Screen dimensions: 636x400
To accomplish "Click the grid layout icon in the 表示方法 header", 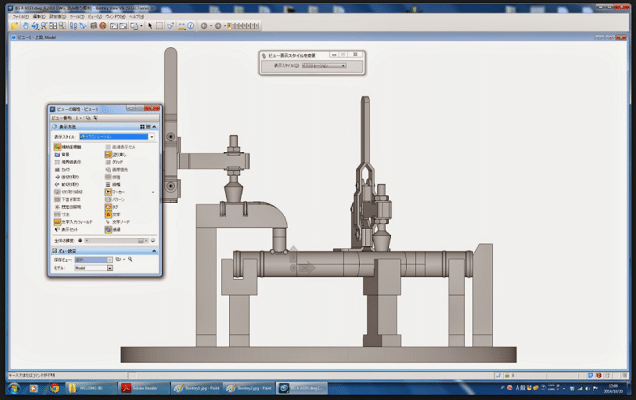I will click(x=144, y=127).
